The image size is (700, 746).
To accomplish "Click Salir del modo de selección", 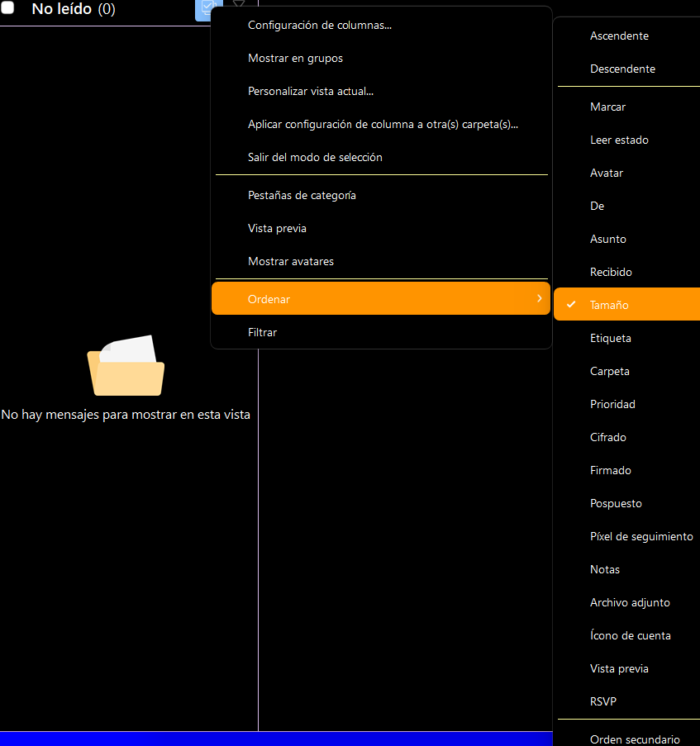I will (315, 157).
